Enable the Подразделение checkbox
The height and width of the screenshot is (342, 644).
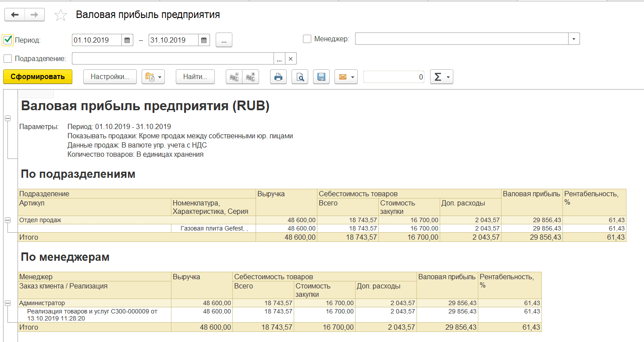(x=7, y=58)
